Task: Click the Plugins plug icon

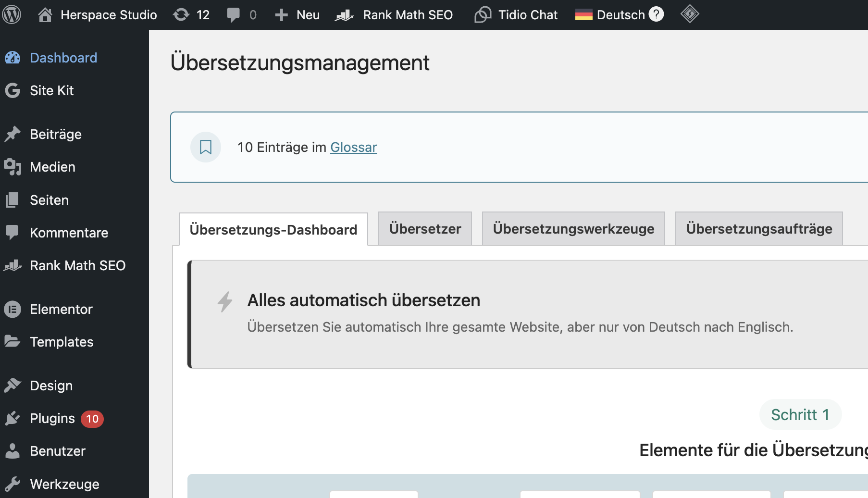Action: 12,418
